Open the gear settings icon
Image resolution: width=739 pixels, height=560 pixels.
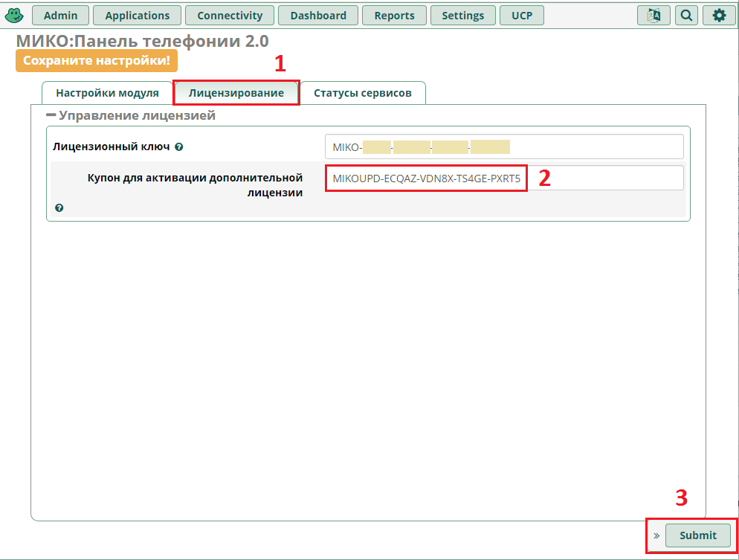718,15
